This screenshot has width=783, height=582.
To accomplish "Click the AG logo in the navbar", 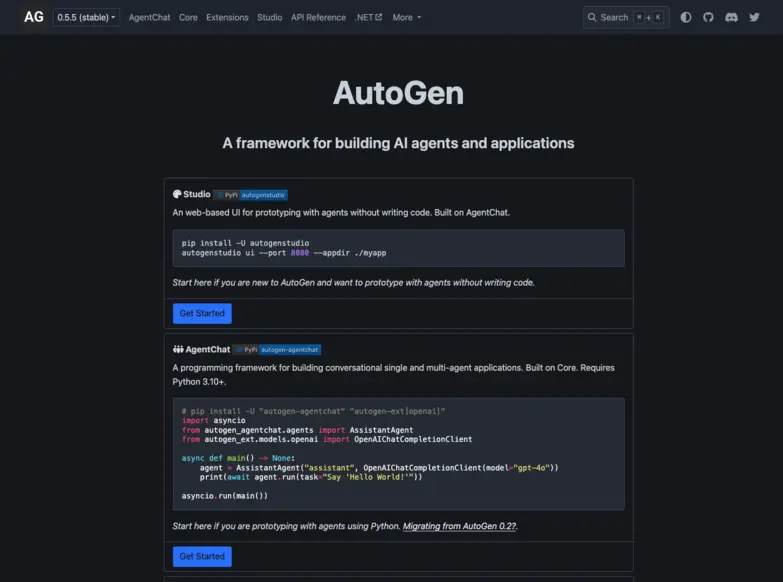I will click(33, 17).
